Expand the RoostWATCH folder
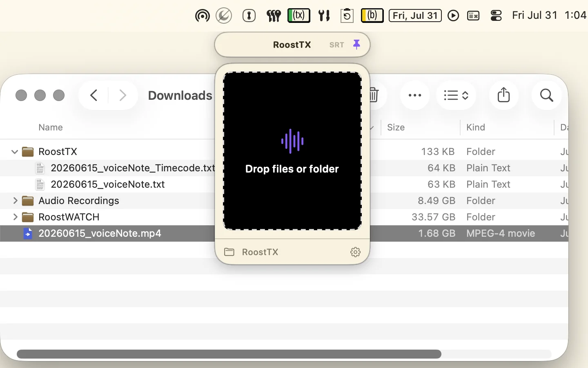Viewport: 588px width, 368px height. [15, 217]
